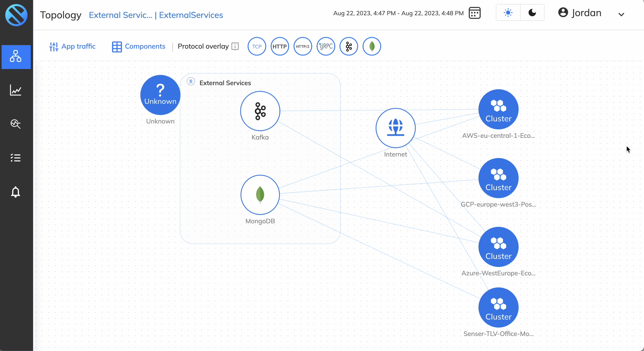644x351 pixels.
Task: Select the AWS-eu-central-1 Cluster node
Action: 498,109
